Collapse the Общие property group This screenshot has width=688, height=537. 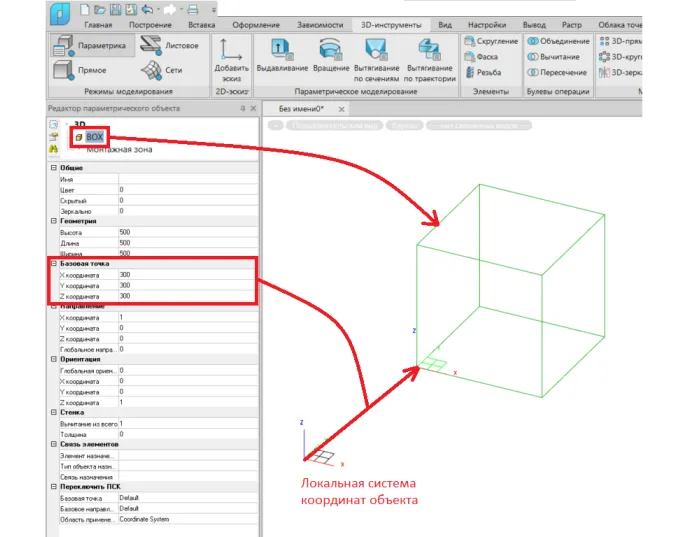[x=54, y=168]
